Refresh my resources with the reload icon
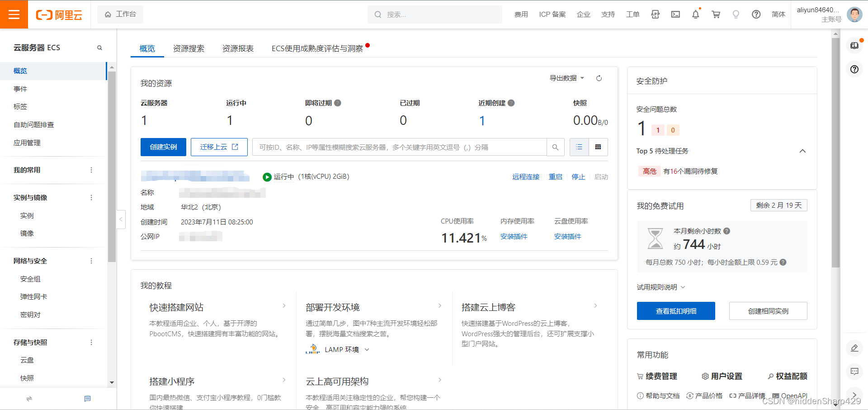Image resolution: width=868 pixels, height=410 pixels. pos(599,78)
